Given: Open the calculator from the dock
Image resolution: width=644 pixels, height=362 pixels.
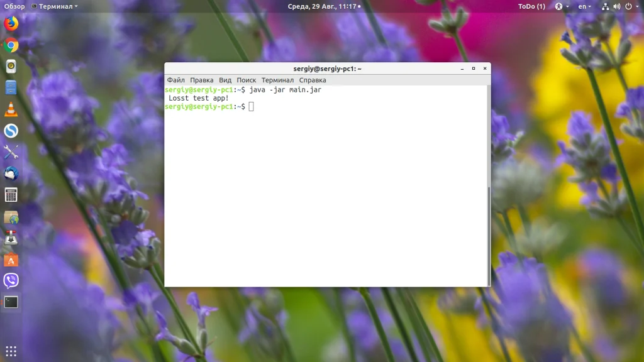Looking at the screenshot, I should tap(11, 195).
